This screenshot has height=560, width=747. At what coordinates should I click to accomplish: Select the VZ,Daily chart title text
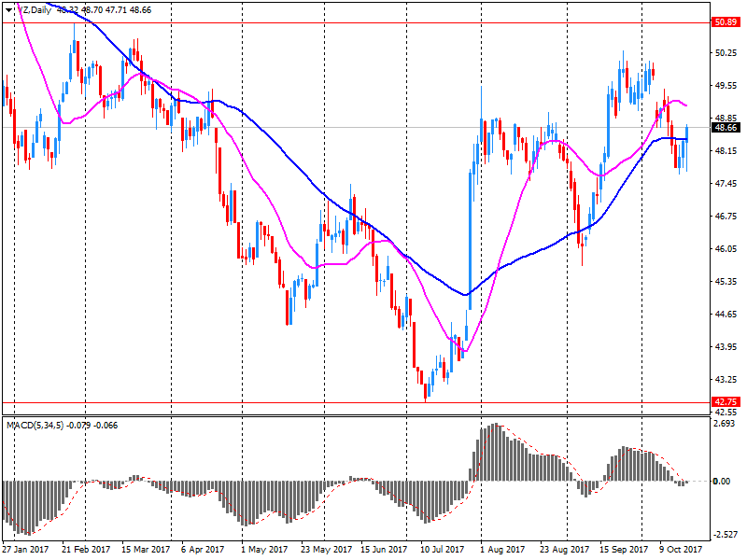click(34, 10)
